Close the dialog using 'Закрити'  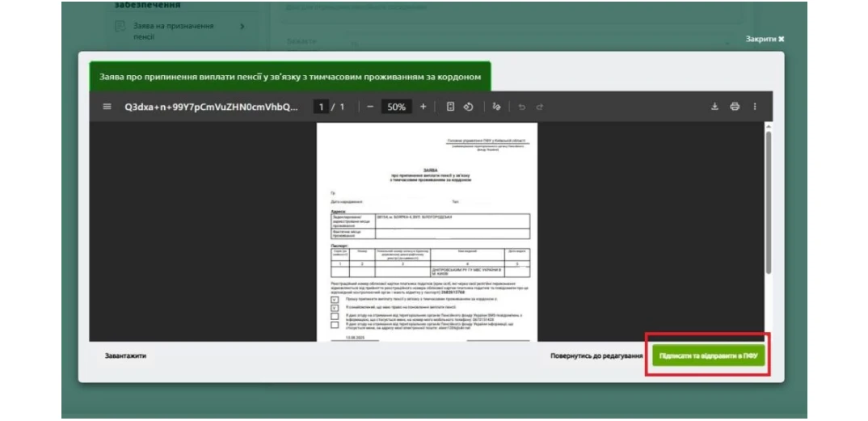point(765,39)
